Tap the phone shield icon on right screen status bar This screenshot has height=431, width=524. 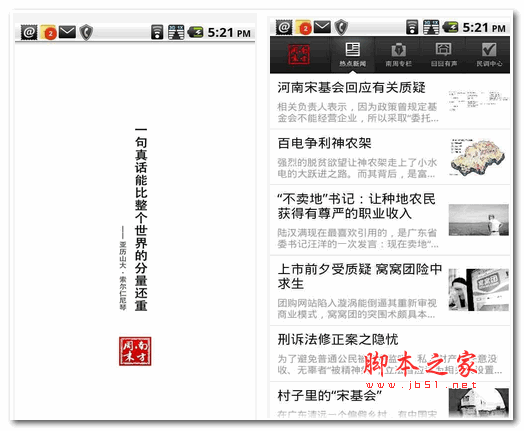click(342, 27)
